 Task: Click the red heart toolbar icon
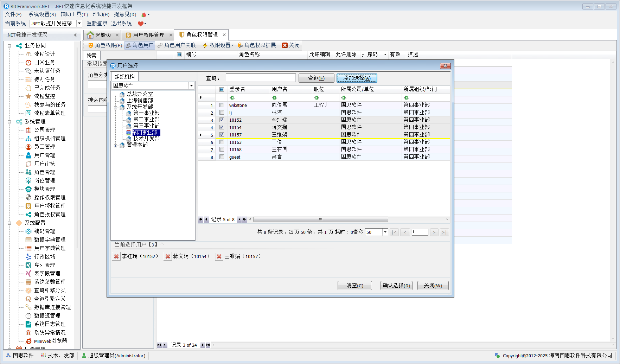141,24
